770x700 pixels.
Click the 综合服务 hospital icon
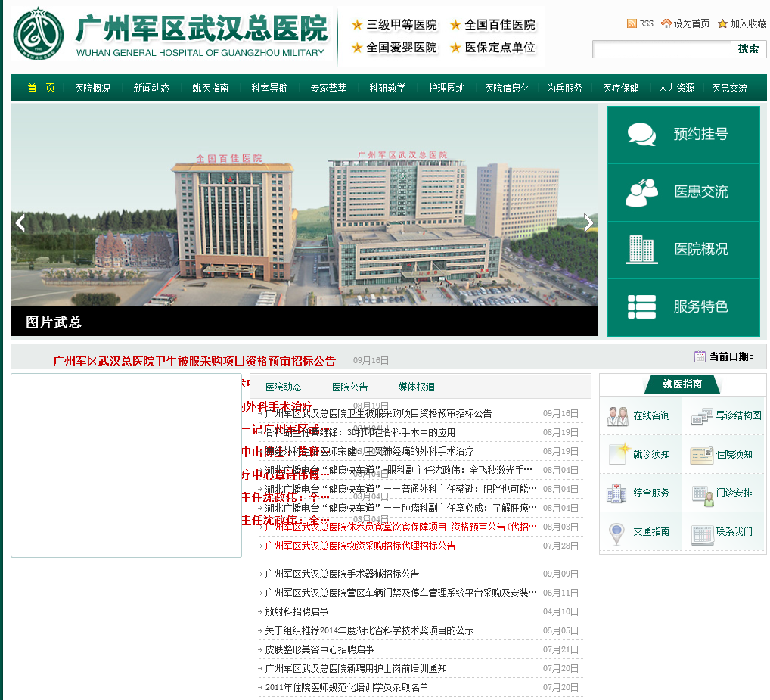tap(616, 493)
